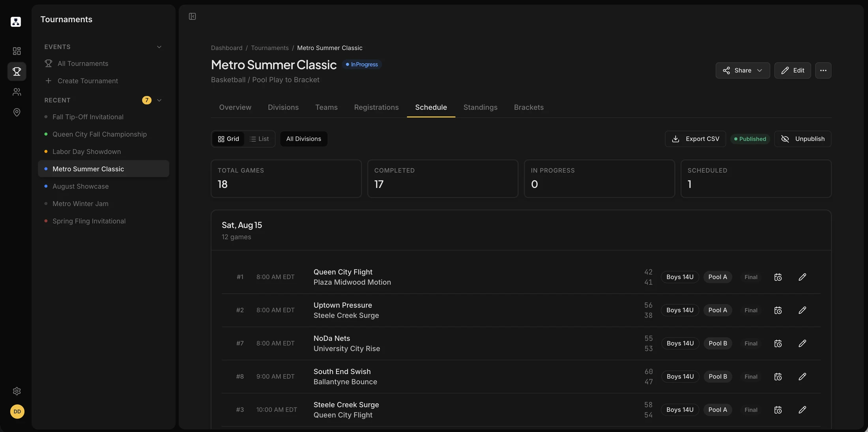
Task: Select the trophy Tournaments sidebar icon
Action: coord(17,71)
